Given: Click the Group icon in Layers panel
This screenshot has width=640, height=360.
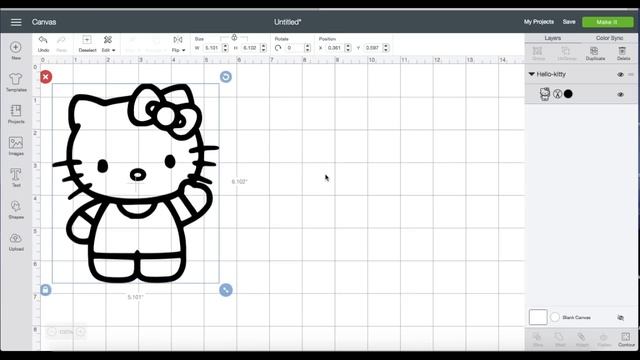Looking at the screenshot, I should 538,51.
